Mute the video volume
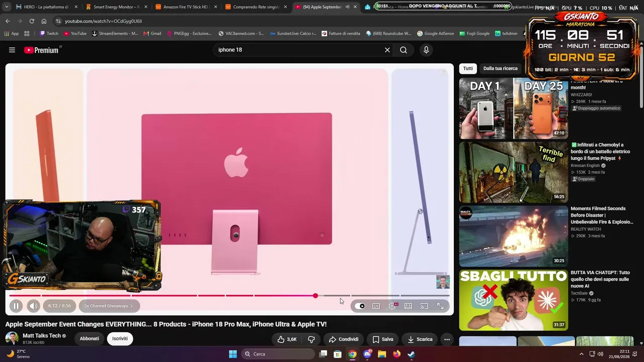The image size is (644, 362). (33, 306)
